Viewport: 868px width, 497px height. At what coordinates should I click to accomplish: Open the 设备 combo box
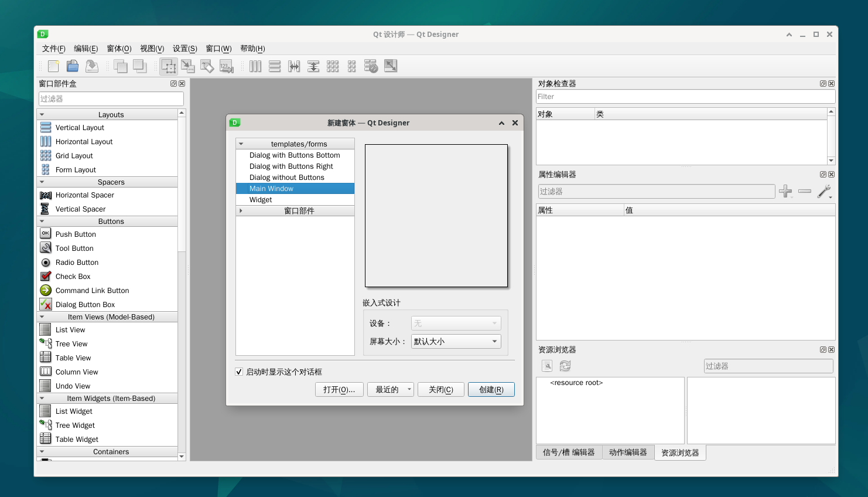456,324
